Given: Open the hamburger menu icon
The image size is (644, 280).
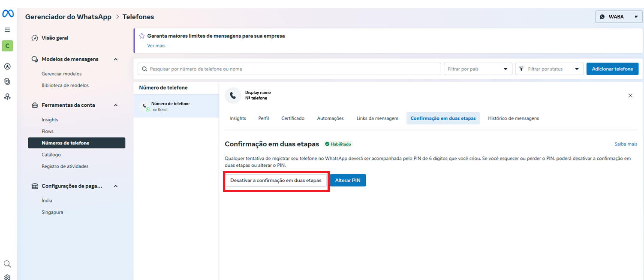Looking at the screenshot, I should (7, 30).
